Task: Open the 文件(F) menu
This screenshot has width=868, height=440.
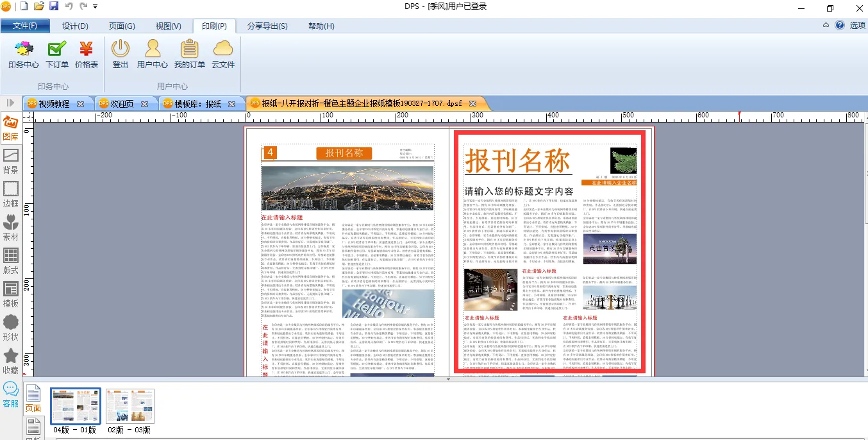Action: (25, 26)
